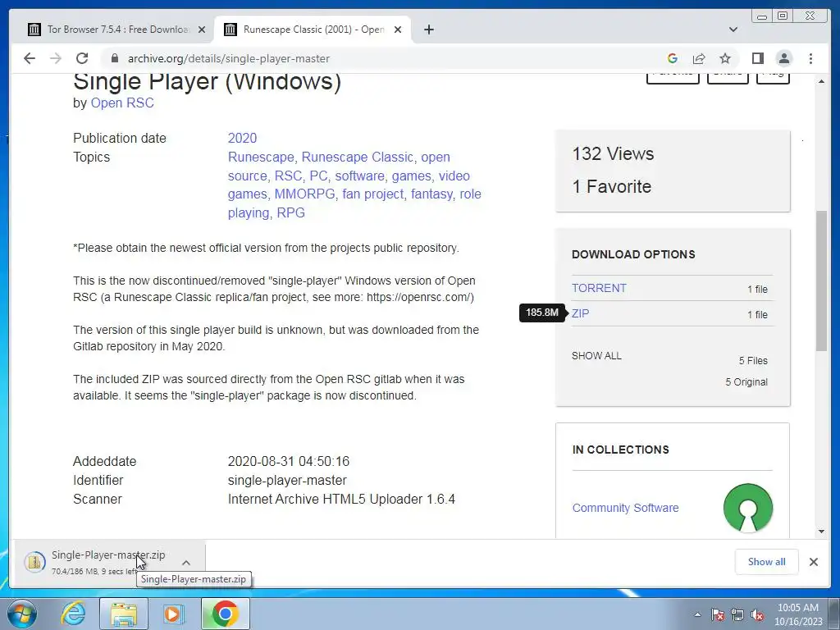Click the Chrome taskbar icon
840x630 pixels.
(x=225, y=614)
